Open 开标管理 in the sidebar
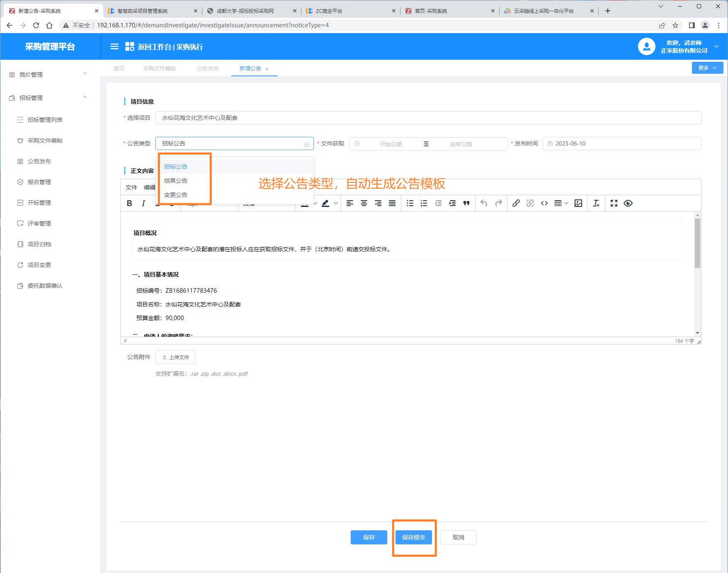The image size is (728, 573). pos(39,203)
